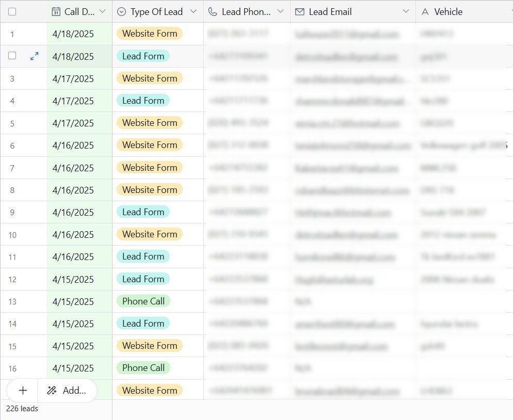Click the Website Form tag in row 6
The height and width of the screenshot is (420, 513).
[x=150, y=145]
